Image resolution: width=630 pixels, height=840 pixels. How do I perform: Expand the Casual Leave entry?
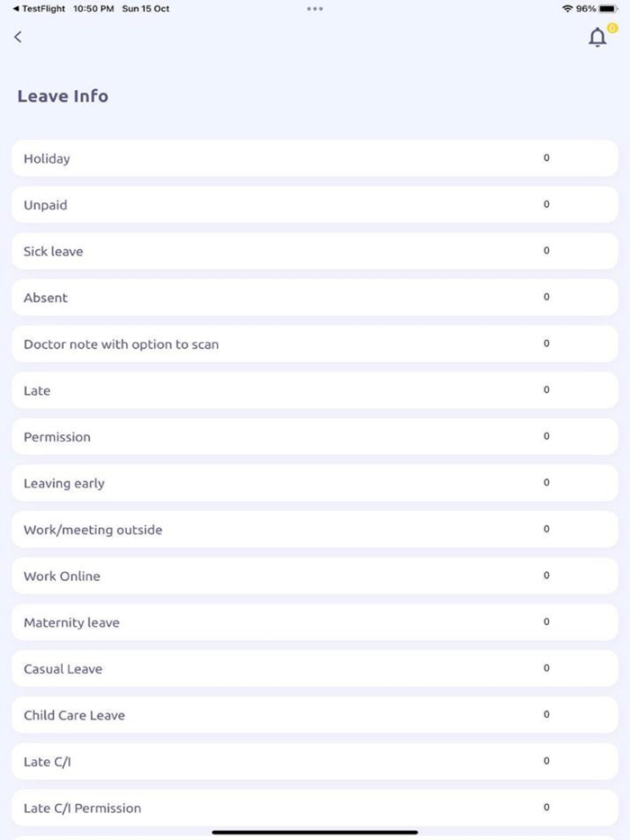pyautogui.click(x=315, y=668)
